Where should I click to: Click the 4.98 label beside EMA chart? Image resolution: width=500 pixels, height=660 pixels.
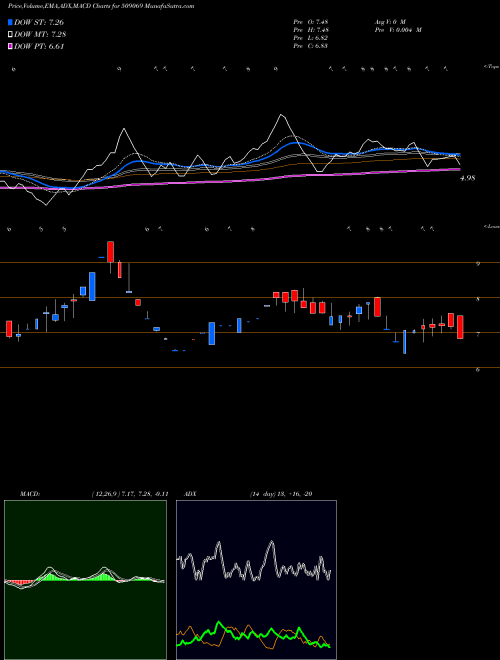[468, 178]
